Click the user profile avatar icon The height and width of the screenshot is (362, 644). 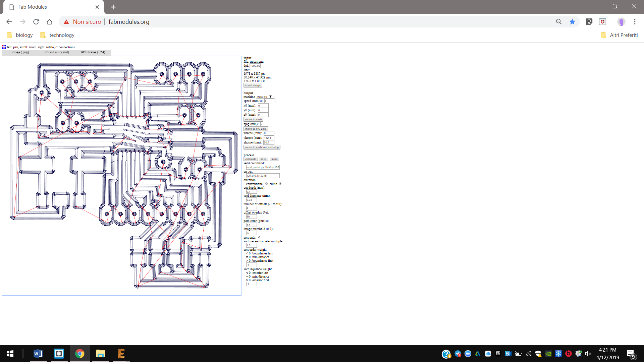(x=621, y=22)
